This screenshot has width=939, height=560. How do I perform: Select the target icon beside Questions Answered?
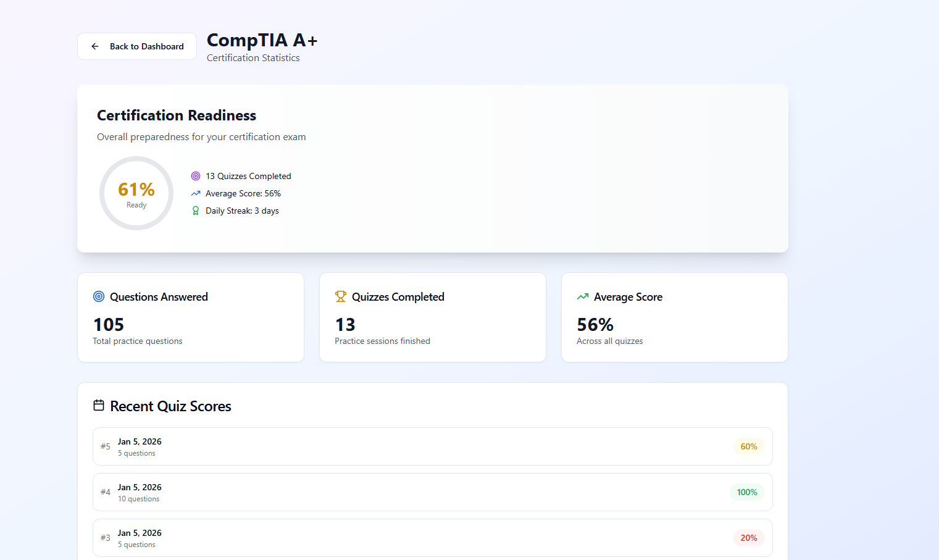(x=98, y=296)
